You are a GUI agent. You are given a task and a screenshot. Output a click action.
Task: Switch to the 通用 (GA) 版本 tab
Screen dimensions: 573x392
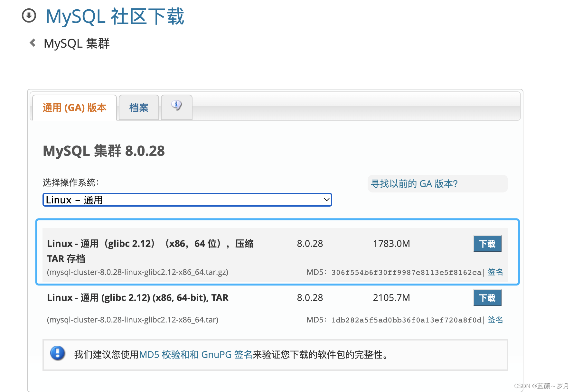coord(74,108)
